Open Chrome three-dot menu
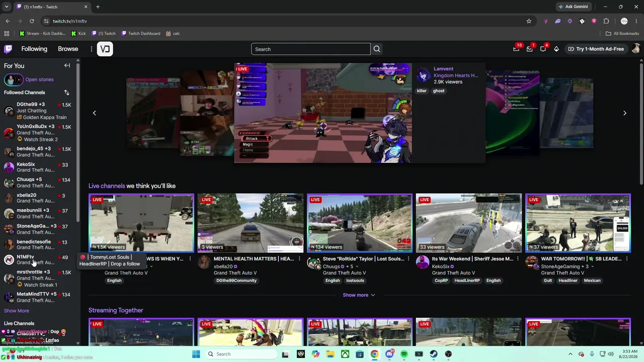This screenshot has width=644, height=362. [637, 21]
